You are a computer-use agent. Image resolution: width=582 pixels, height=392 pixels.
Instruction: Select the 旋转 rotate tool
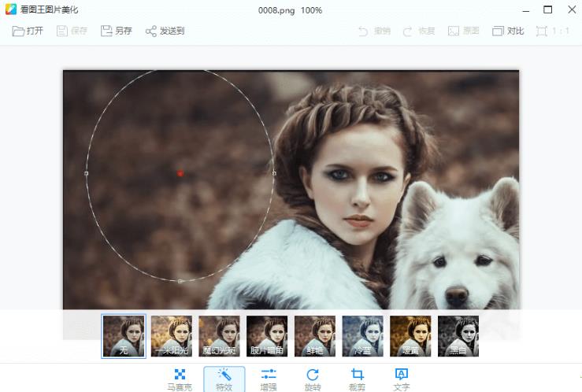(x=313, y=379)
